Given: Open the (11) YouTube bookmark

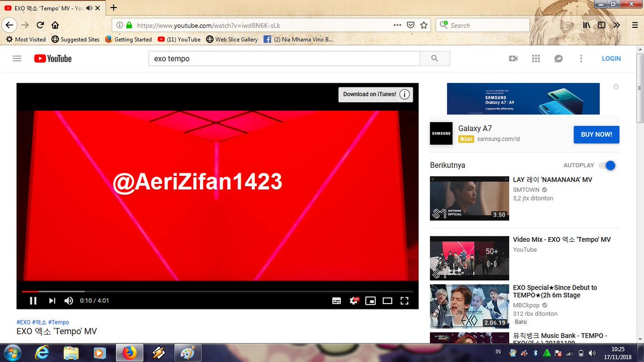Looking at the screenshot, I should (179, 39).
